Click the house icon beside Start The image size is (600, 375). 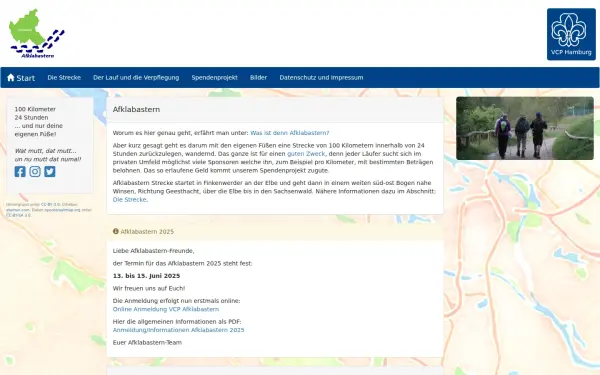11,78
